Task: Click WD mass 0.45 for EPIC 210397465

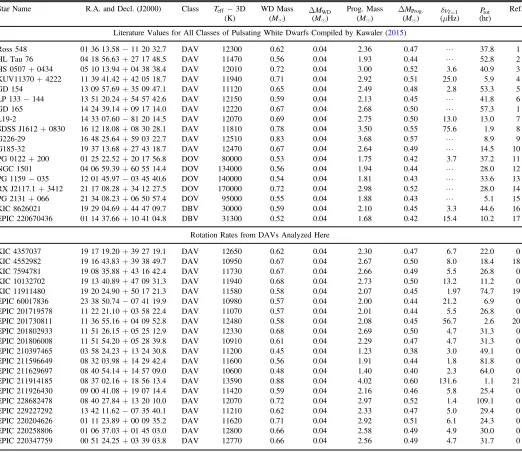Action: [277, 351]
